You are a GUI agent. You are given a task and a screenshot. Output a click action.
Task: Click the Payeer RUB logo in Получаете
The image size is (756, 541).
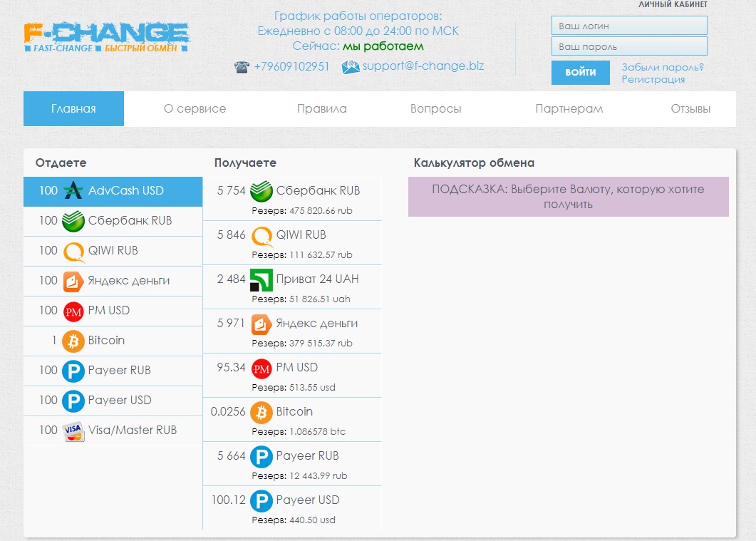tap(262, 457)
